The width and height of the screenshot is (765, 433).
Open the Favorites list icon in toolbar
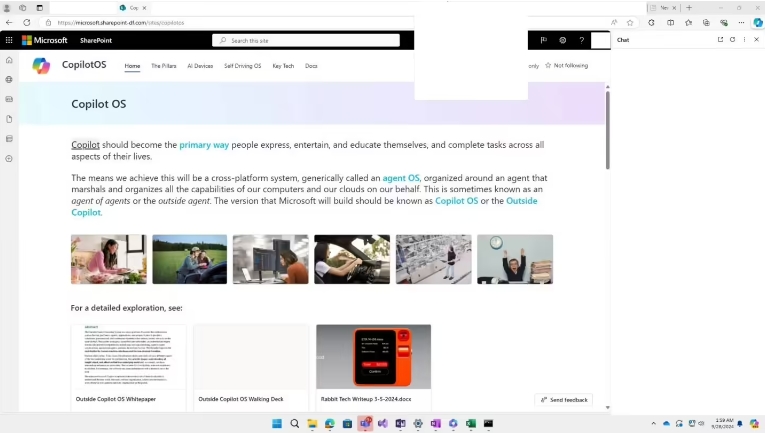click(688, 22)
